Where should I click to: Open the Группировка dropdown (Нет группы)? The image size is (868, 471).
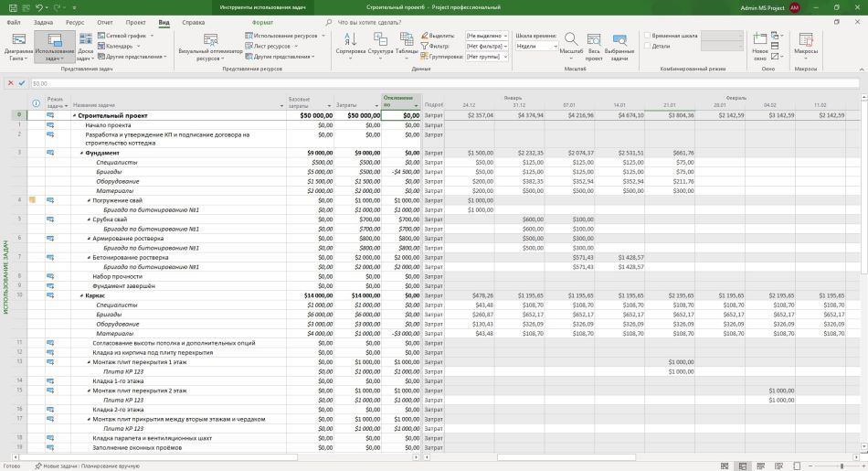487,57
